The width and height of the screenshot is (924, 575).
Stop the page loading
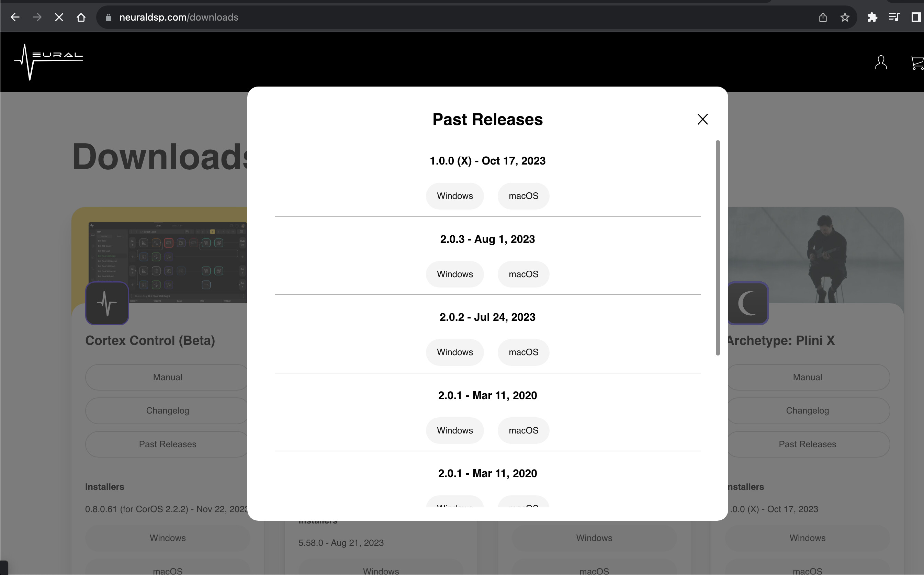59,17
